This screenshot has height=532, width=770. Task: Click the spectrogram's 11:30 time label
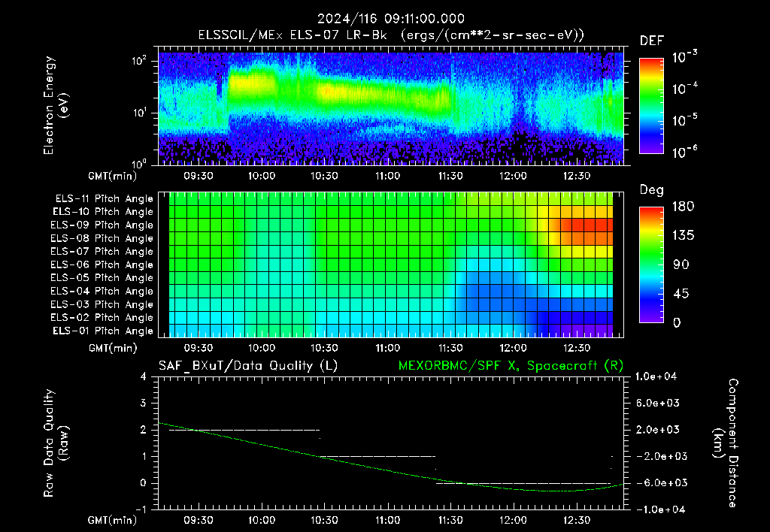tap(450, 176)
